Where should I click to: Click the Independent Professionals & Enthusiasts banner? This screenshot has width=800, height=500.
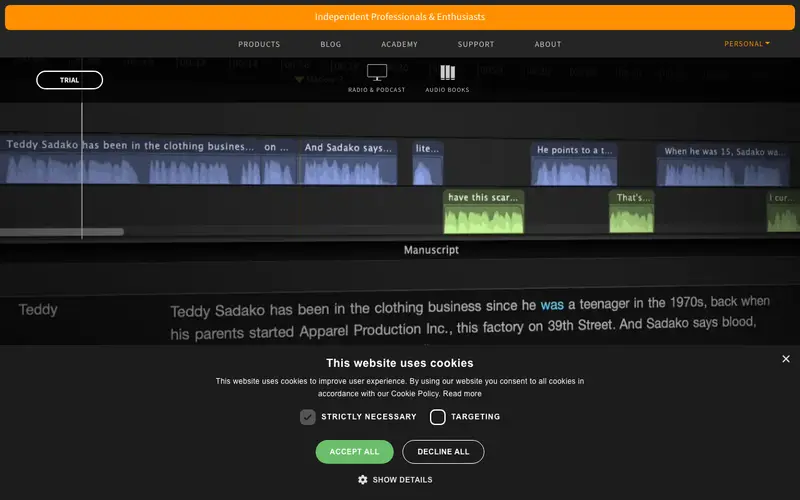tap(400, 17)
